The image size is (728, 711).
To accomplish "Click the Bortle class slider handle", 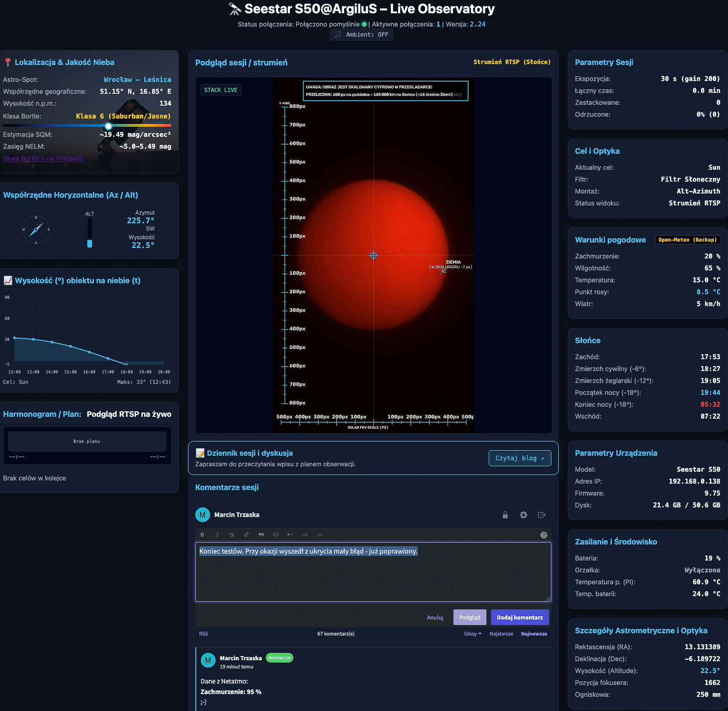I will 108,126.
